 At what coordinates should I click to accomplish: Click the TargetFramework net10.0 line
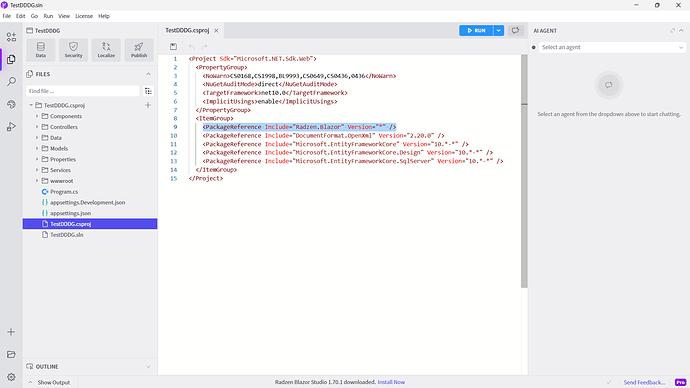pyautogui.click(x=275, y=93)
